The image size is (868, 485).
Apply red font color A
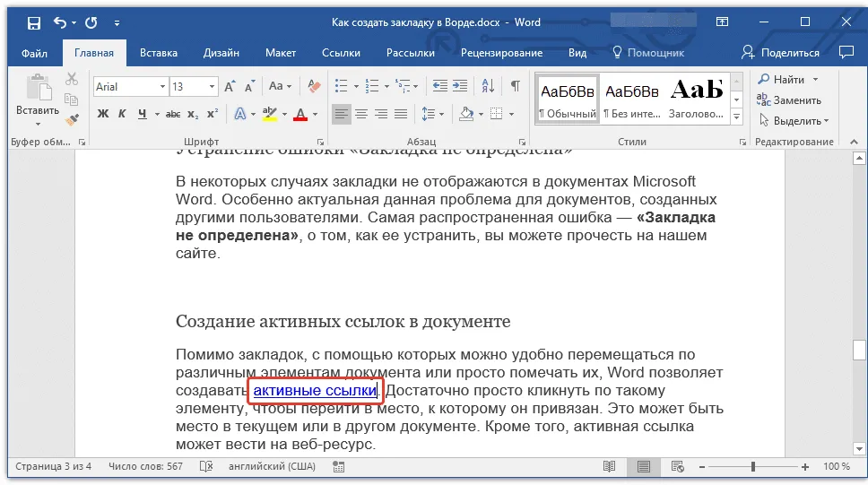coord(300,114)
